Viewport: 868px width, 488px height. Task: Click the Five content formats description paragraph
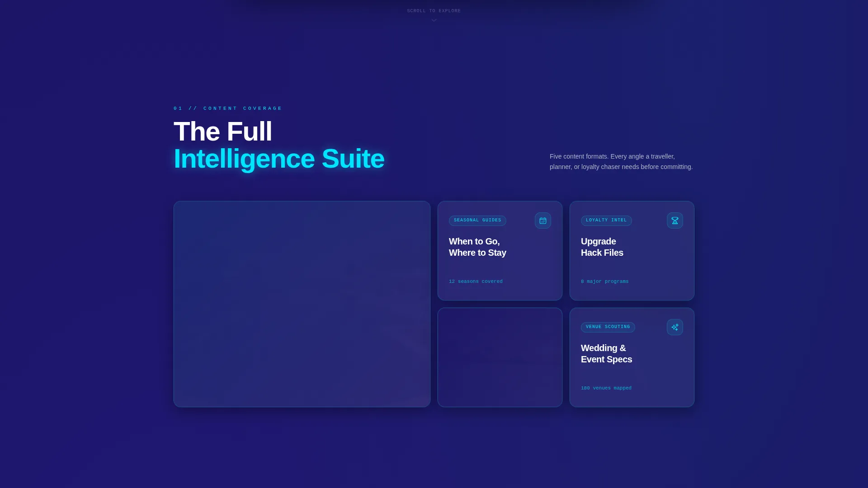click(621, 162)
